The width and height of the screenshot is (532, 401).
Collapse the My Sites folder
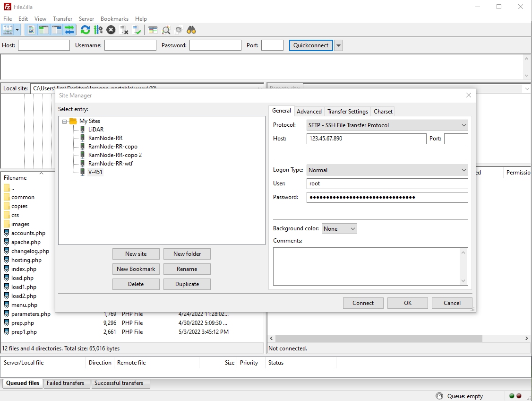[x=64, y=121]
